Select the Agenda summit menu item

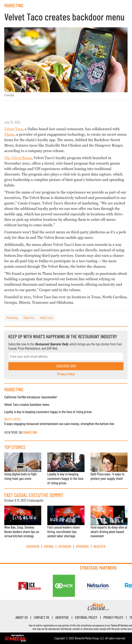(x=49, y=547)
